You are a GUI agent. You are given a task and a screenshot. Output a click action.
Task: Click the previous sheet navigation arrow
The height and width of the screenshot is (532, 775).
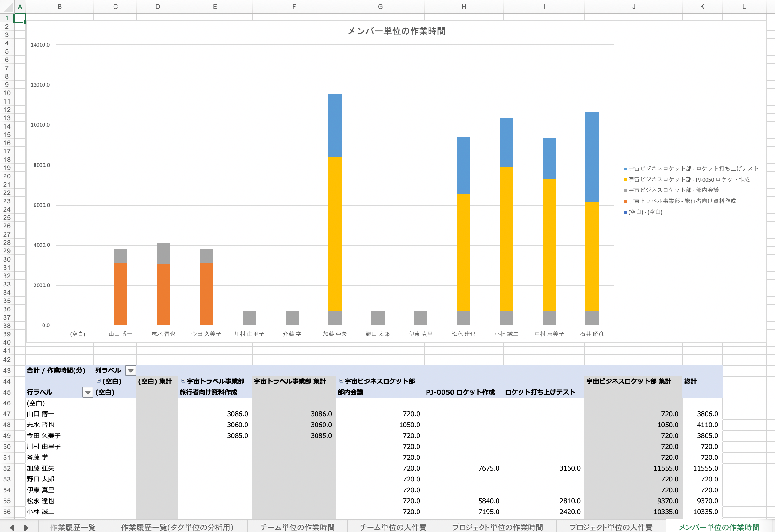pyautogui.click(x=12, y=527)
